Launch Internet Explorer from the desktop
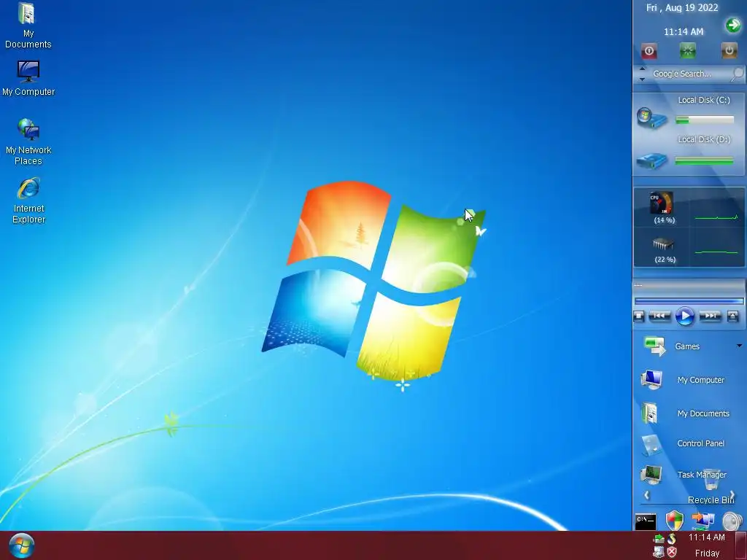Screen dimensions: 747x560 pos(28,200)
